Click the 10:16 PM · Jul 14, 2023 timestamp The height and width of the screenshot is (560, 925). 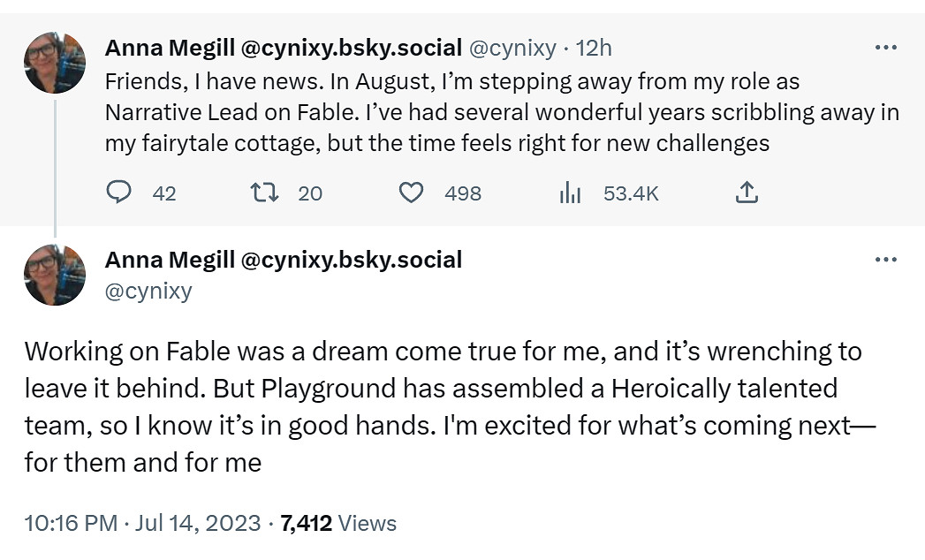[x=143, y=523]
